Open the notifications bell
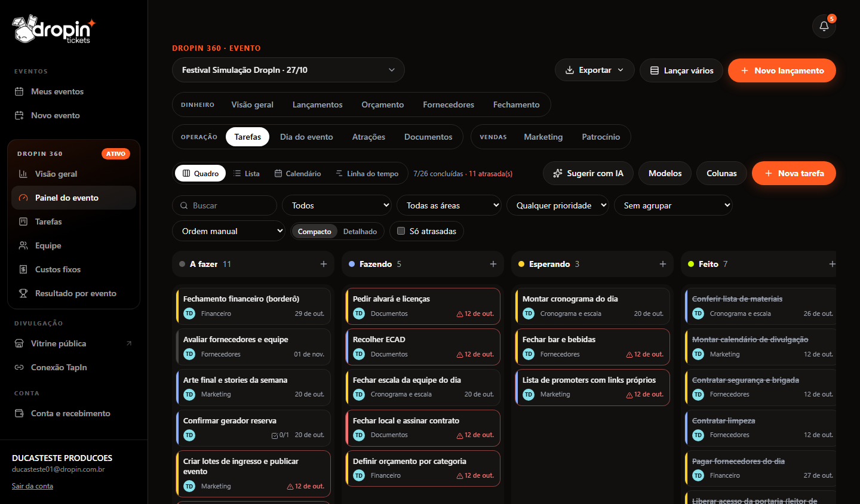This screenshot has height=504, width=860. point(824,26)
